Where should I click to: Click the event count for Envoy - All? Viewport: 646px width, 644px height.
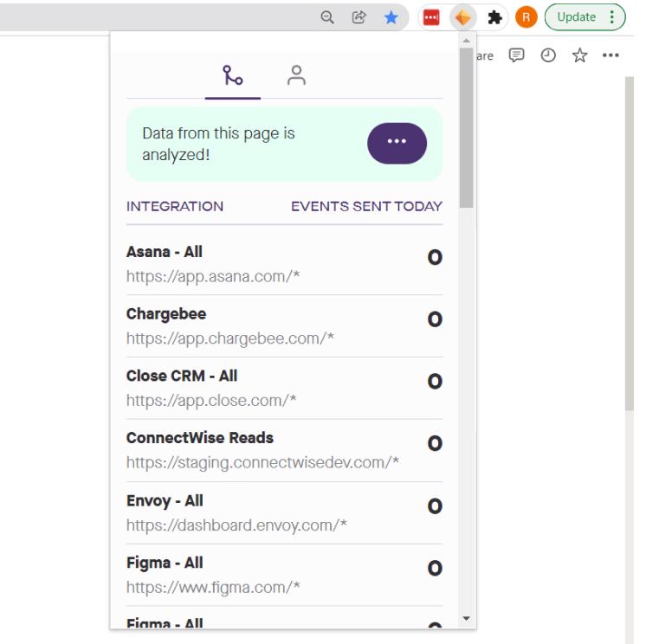tap(435, 506)
